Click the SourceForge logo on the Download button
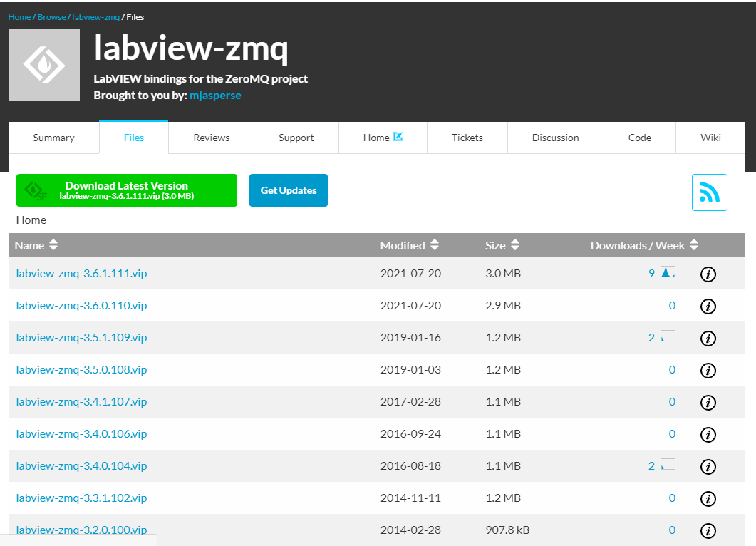Viewport: 756px width, 546px height. [35, 190]
